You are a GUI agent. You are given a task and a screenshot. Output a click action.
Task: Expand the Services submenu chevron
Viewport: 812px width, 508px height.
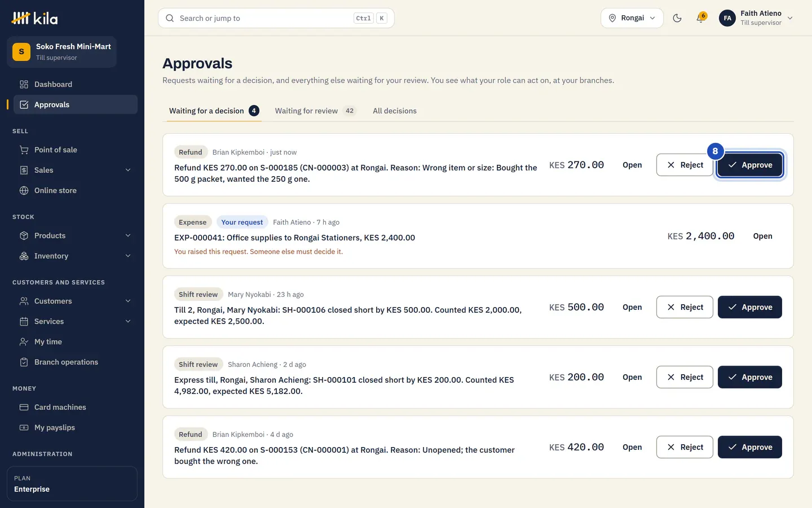click(128, 321)
